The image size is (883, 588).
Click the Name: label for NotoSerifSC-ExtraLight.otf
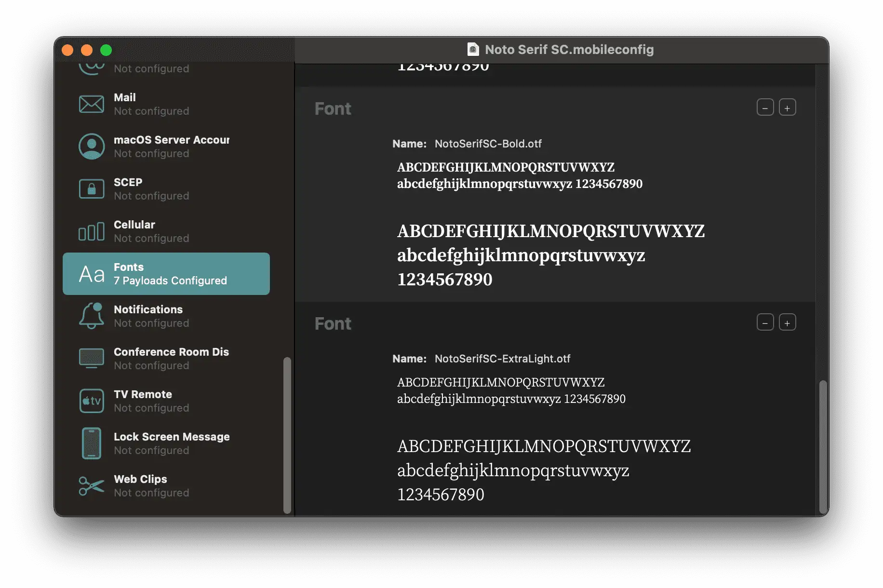pyautogui.click(x=409, y=359)
